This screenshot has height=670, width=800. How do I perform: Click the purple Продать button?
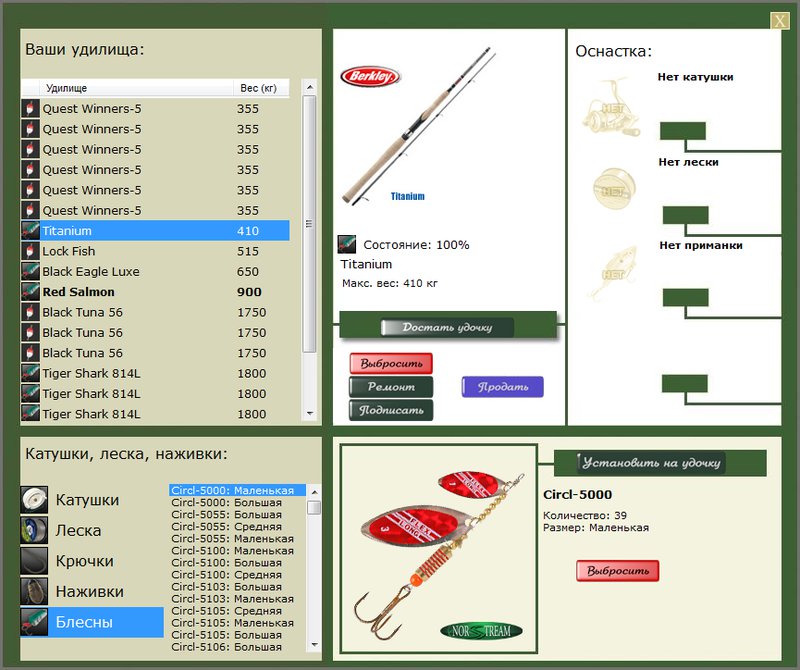[503, 387]
